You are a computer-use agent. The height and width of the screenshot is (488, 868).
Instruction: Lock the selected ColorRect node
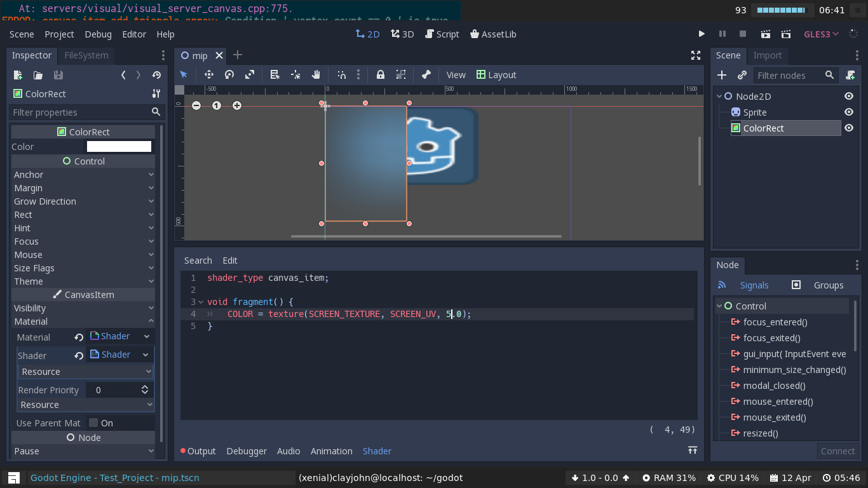click(x=380, y=74)
